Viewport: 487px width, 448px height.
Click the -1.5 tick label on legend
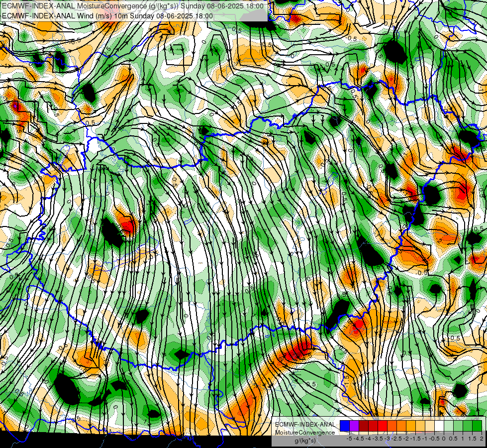click(x=415, y=439)
